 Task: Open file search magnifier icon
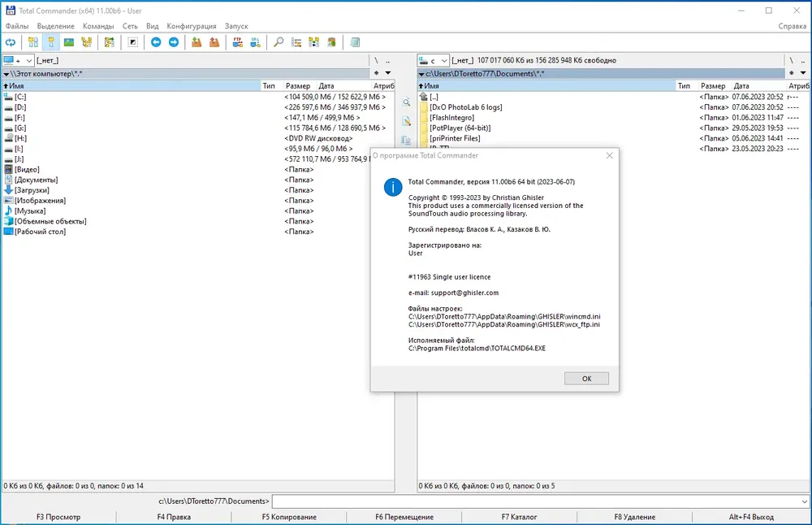click(279, 42)
